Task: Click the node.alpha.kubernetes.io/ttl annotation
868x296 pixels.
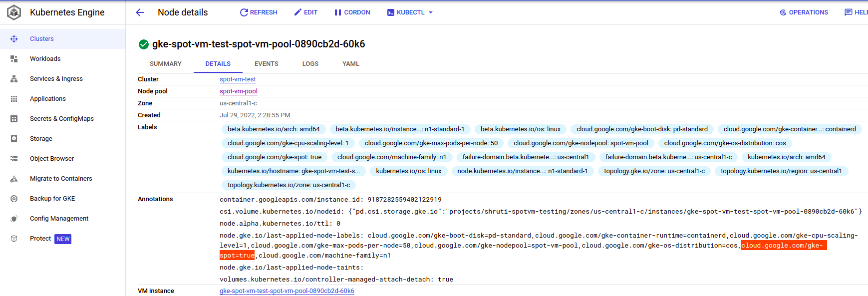Action: click(280, 224)
